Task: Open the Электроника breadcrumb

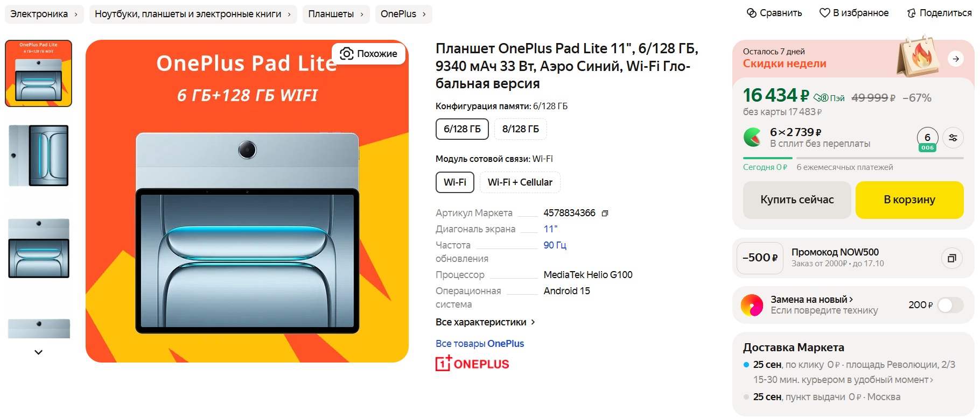Action: [45, 14]
